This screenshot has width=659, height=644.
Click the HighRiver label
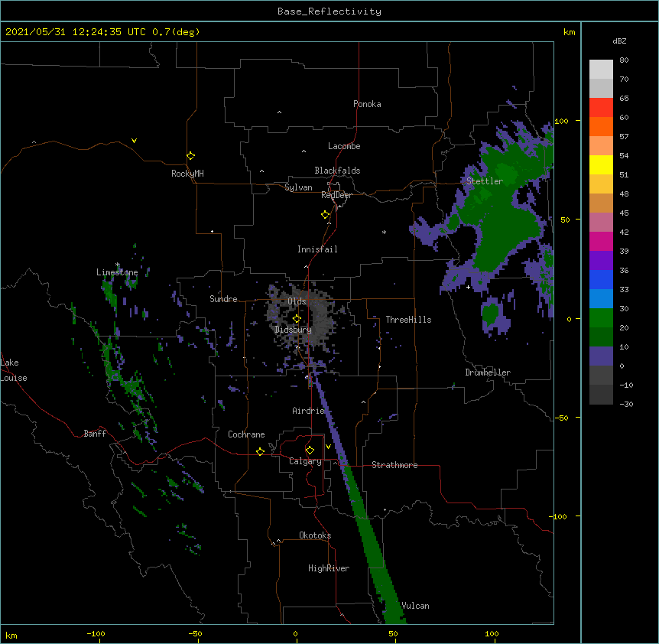pos(329,568)
